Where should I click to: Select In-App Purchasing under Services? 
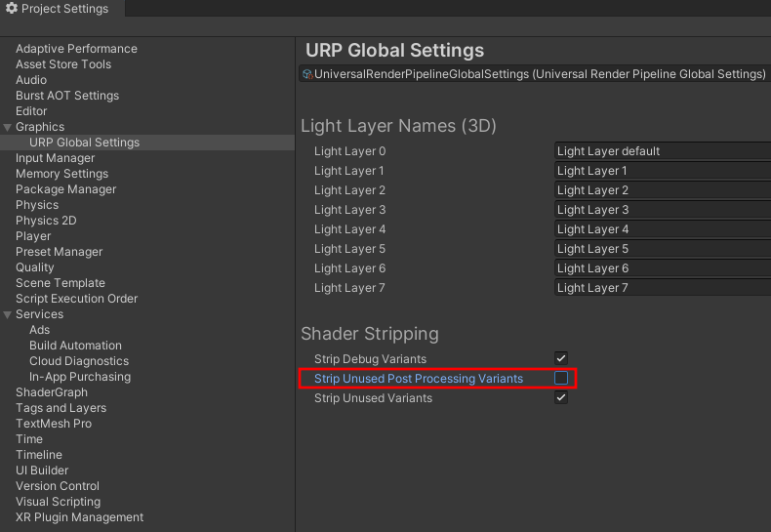coord(79,377)
